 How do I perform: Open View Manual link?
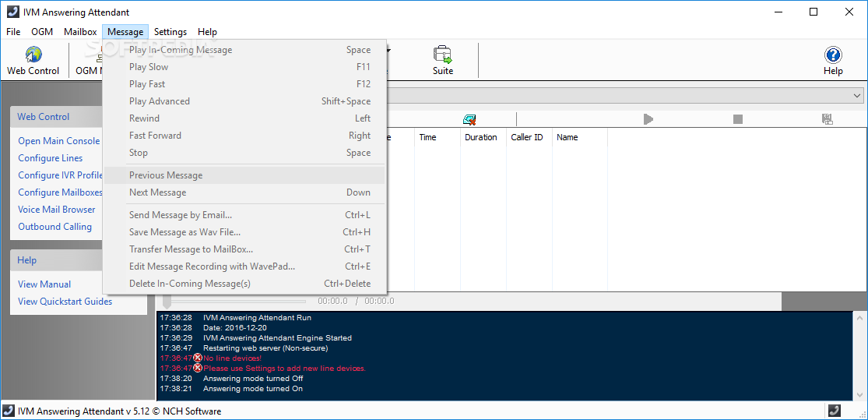click(x=44, y=284)
